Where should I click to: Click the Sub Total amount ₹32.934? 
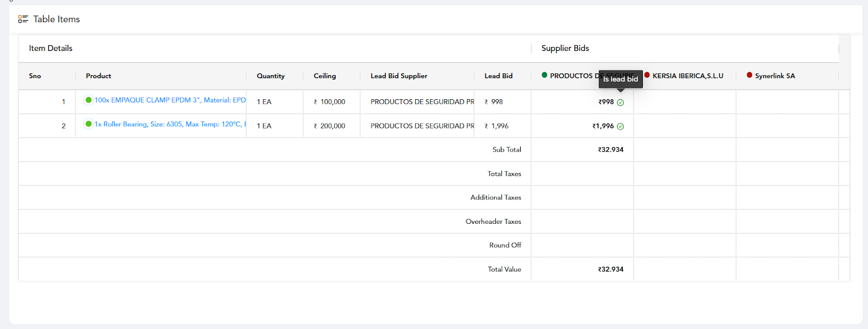coord(610,150)
